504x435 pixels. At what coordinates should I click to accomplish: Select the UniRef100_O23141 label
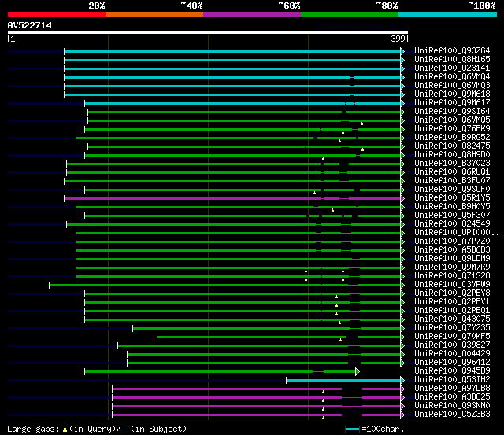click(452, 68)
